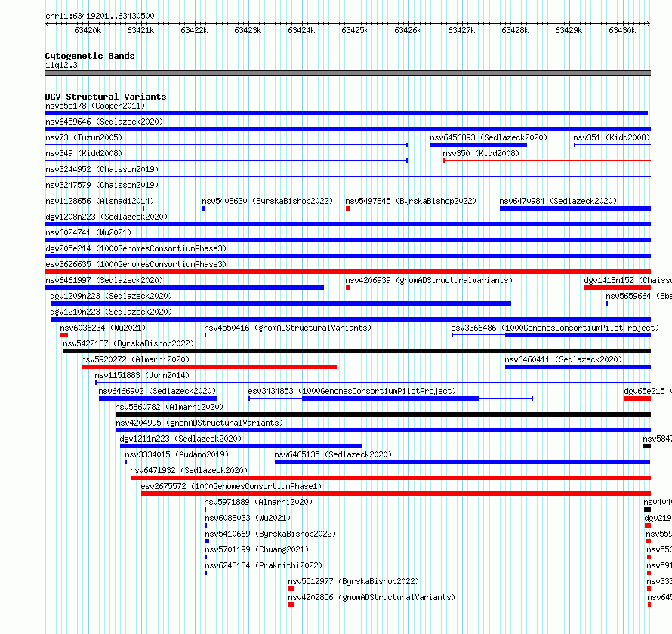Viewport: 672px width, 634px height.
Task: Select the dgv1210n223 (Sedlazeck2020) label
Action: (x=111, y=312)
